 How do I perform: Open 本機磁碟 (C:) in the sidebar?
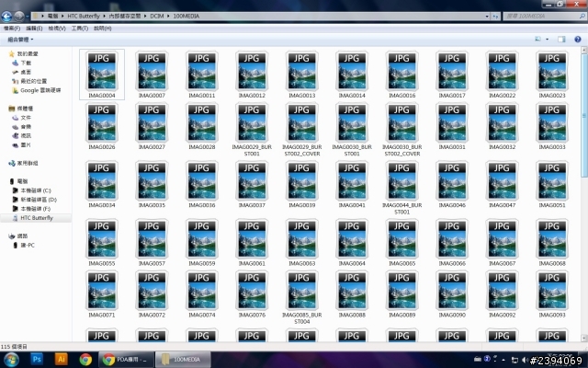[x=32, y=190]
